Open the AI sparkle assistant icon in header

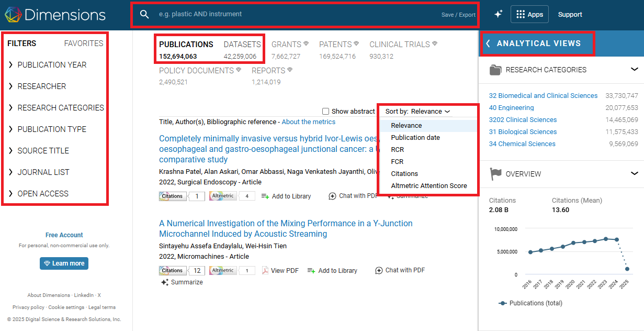tap(499, 14)
